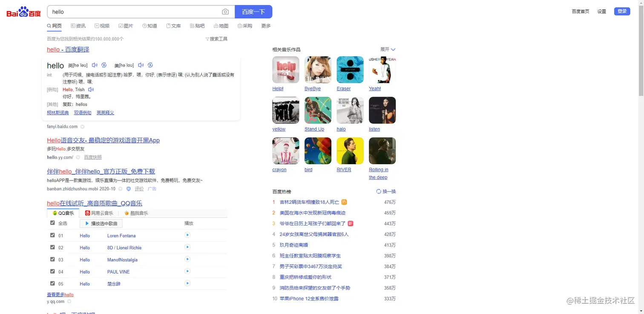Open hot topic 苹果iPhone 12全系售价泄露
The width and height of the screenshot is (644, 314).
point(309,299)
